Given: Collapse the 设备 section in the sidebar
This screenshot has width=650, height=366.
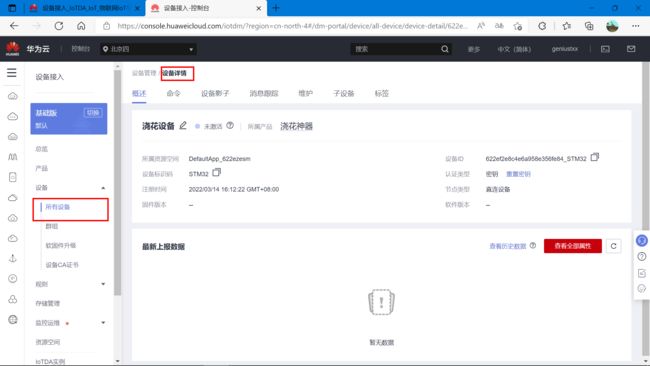Looking at the screenshot, I should (x=103, y=188).
